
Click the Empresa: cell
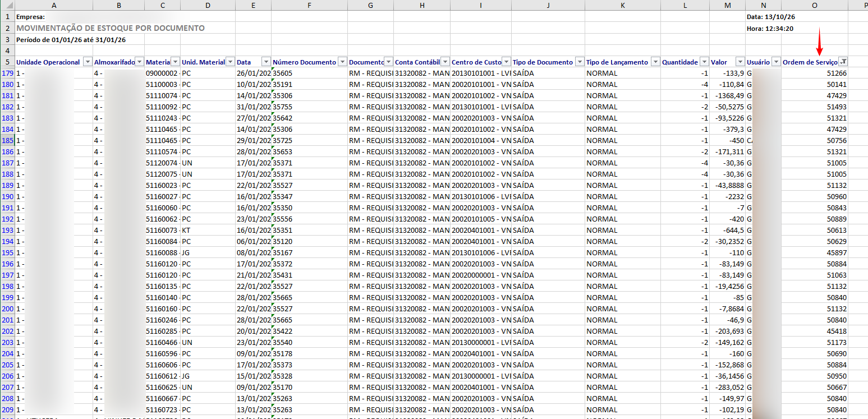pyautogui.click(x=30, y=17)
